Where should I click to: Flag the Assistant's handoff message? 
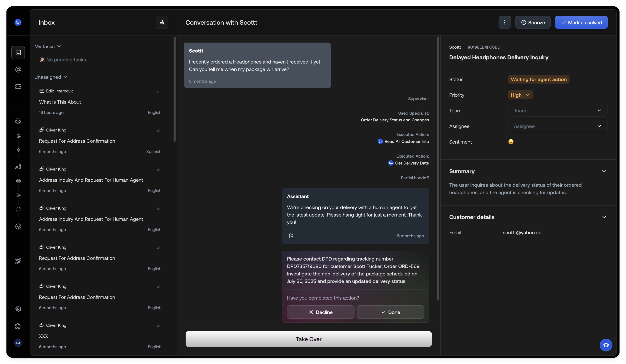click(291, 236)
